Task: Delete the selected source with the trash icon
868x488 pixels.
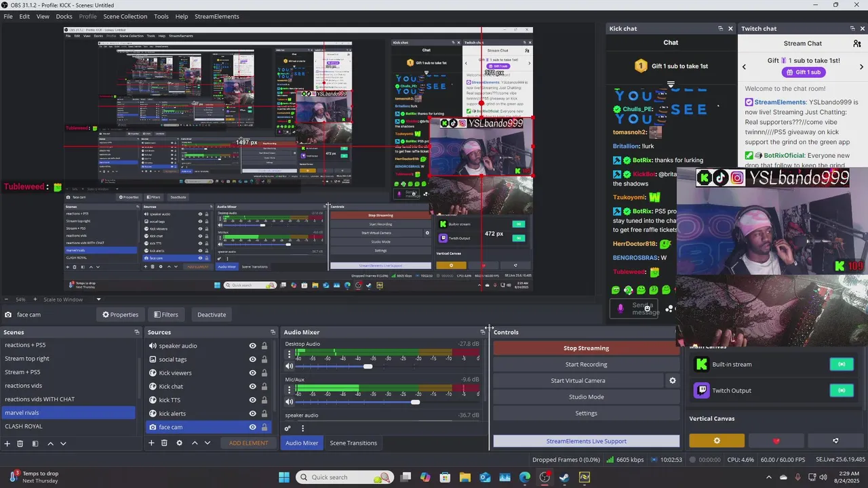Action: click(x=164, y=443)
